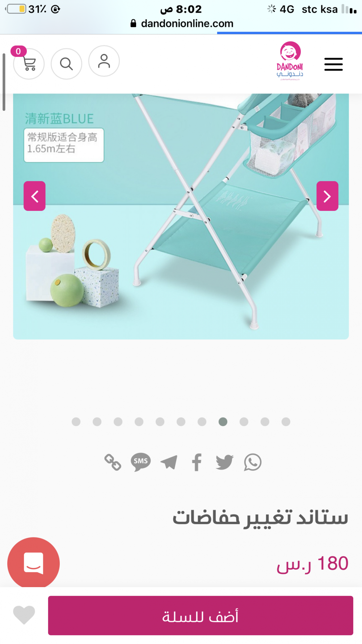Show next product image arrow
This screenshot has width=362, height=644.
pyautogui.click(x=327, y=196)
